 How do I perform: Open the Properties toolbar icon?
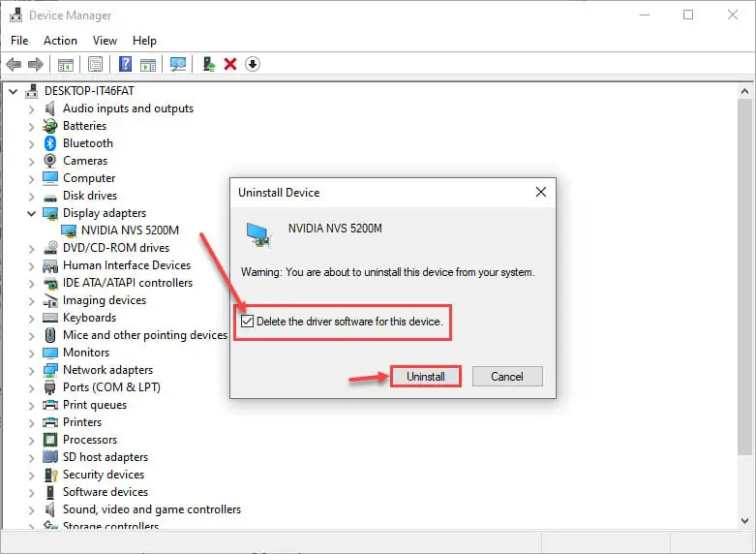click(96, 64)
